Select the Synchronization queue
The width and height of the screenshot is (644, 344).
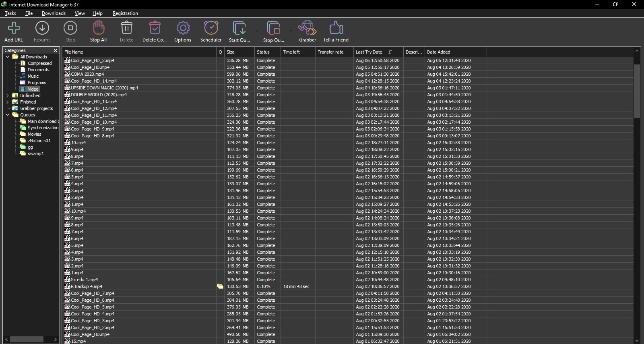(43, 128)
